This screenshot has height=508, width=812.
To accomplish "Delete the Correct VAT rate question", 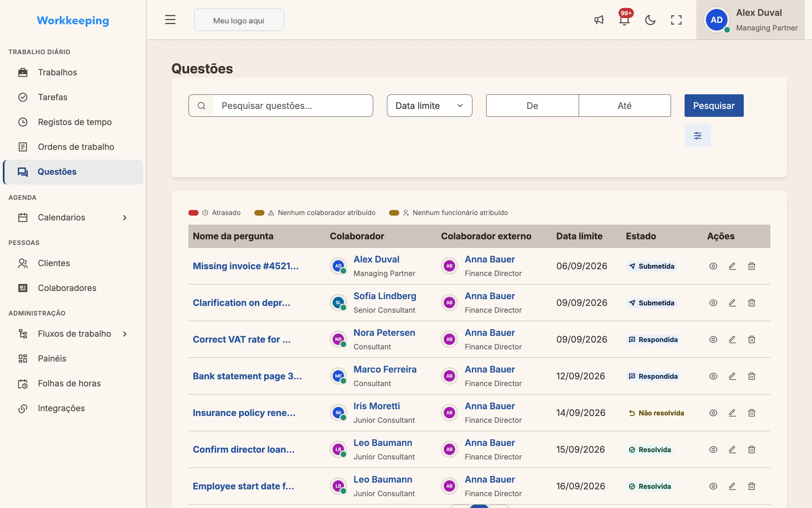I will pyautogui.click(x=752, y=339).
